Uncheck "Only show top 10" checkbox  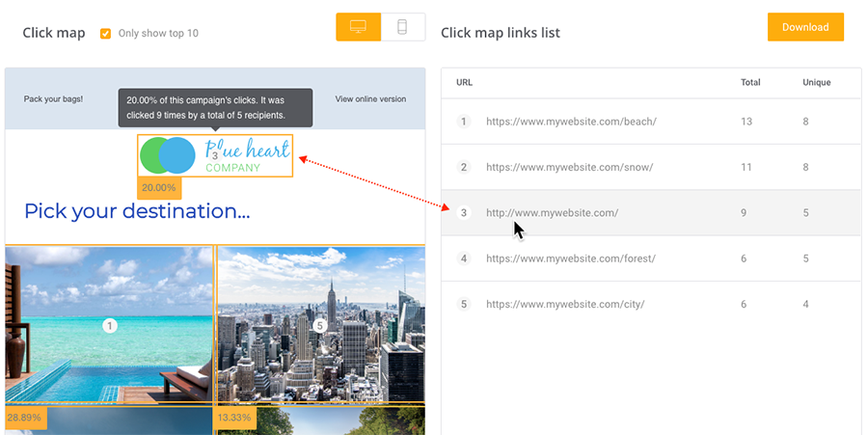tap(106, 34)
